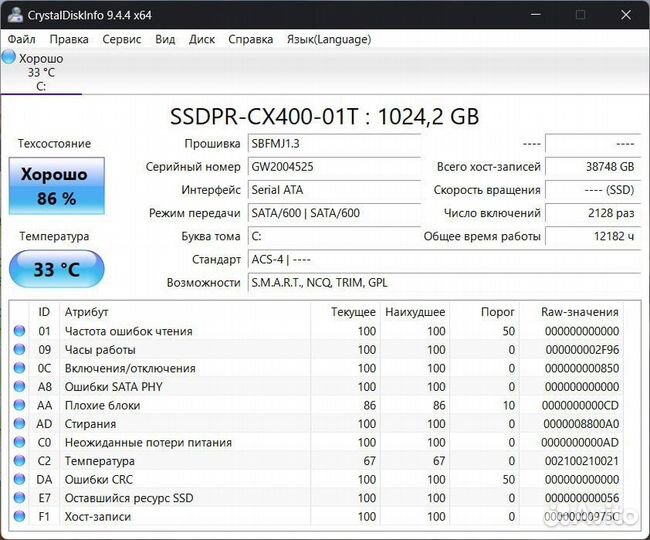The height and width of the screenshot is (540, 650).
Task: Open the Сервис menu
Action: pyautogui.click(x=121, y=39)
